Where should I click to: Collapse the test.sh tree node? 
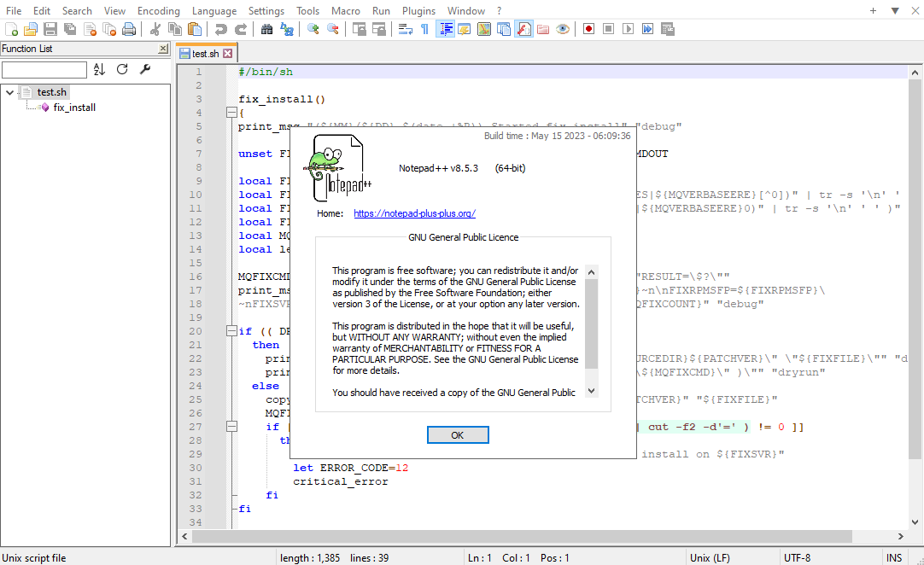click(9, 92)
